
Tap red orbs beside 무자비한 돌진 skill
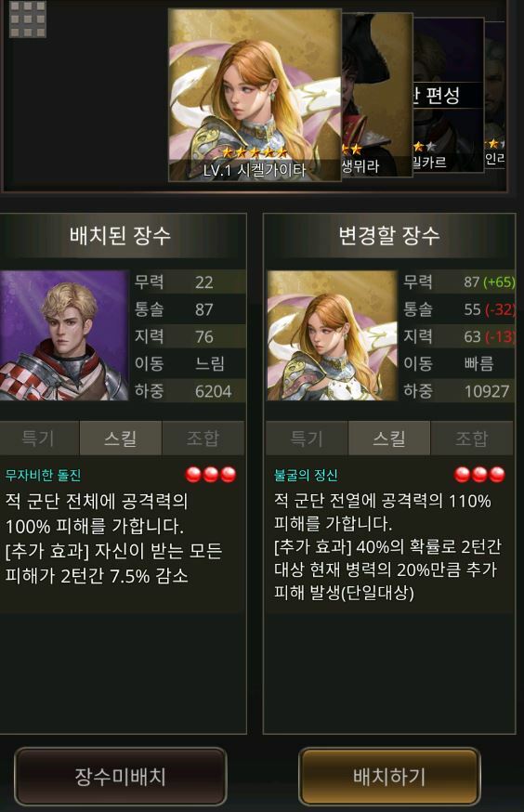coord(211,475)
